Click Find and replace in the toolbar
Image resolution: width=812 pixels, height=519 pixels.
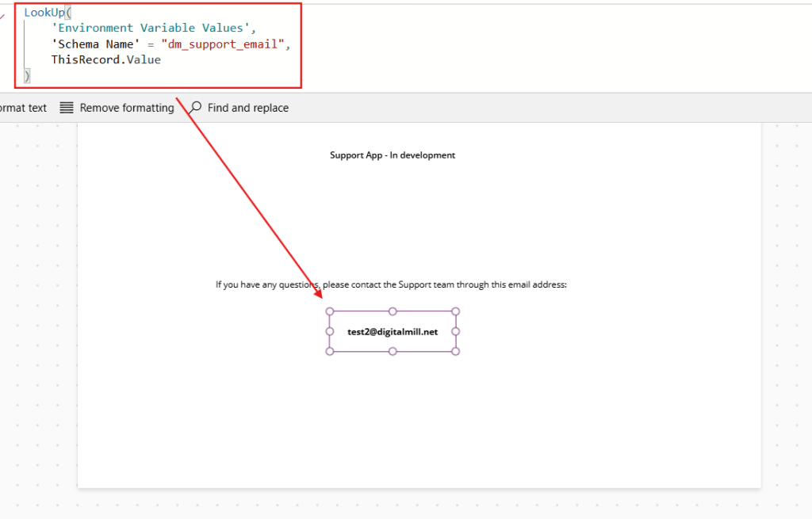click(247, 108)
